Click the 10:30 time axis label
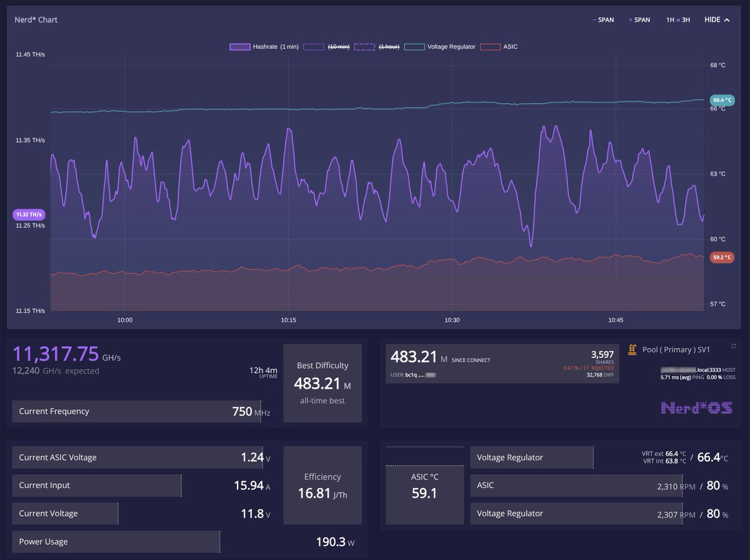The image size is (750, 560). (x=452, y=320)
